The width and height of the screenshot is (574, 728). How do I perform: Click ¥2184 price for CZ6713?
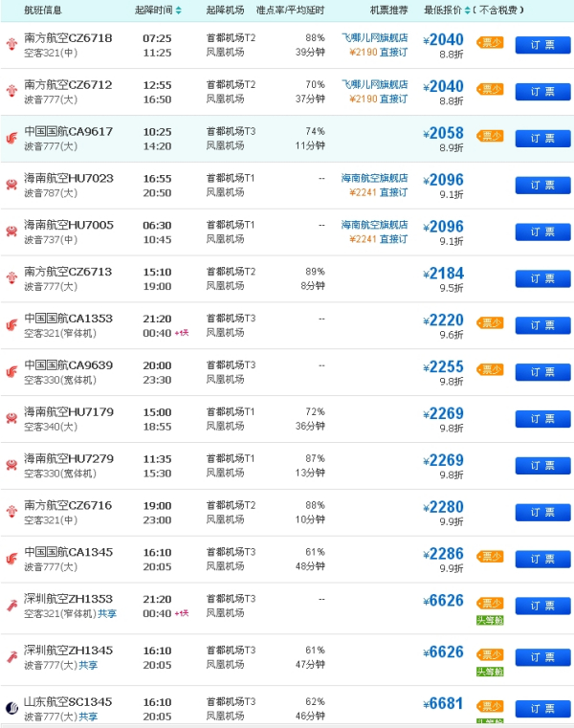444,274
